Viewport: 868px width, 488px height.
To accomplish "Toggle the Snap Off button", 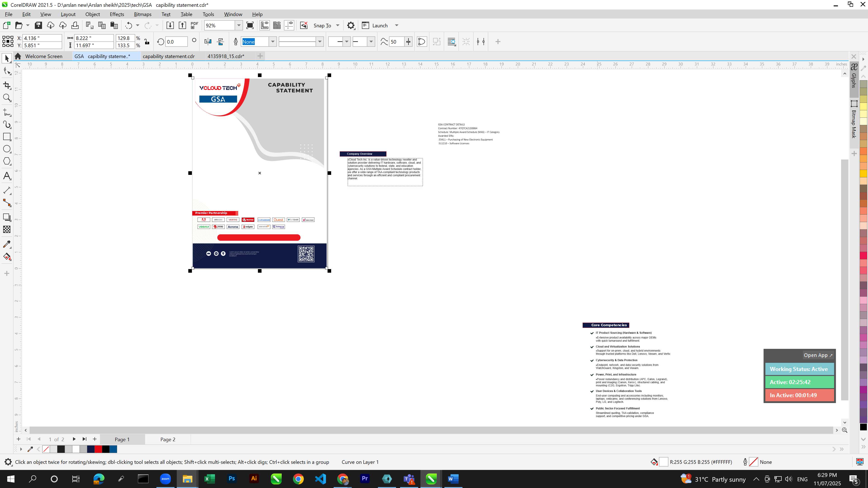I will click(x=304, y=25).
